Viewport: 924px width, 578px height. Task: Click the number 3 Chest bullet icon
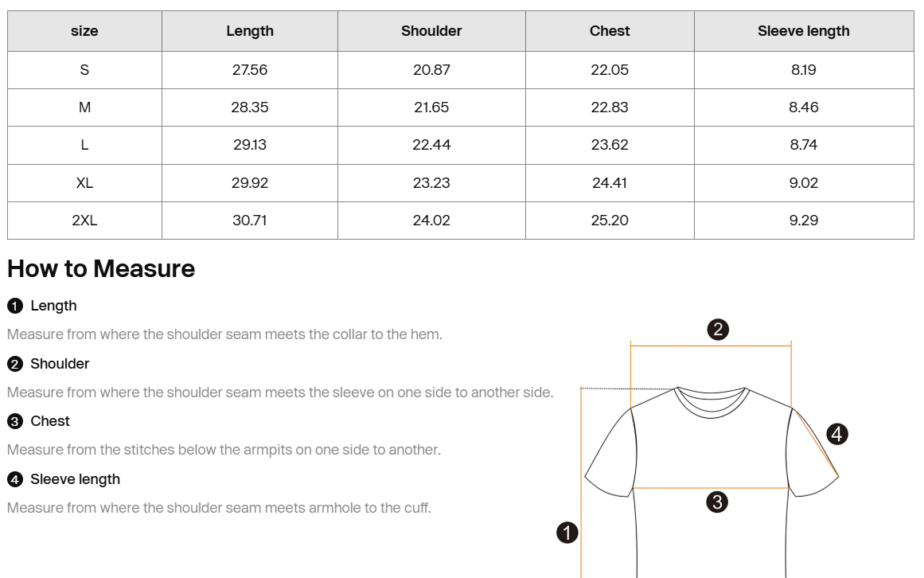tap(15, 421)
